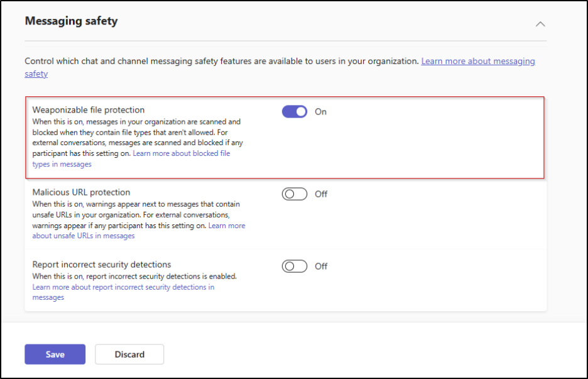This screenshot has width=588, height=379.
Task: Enable Report incorrect security detections
Action: pos(294,266)
